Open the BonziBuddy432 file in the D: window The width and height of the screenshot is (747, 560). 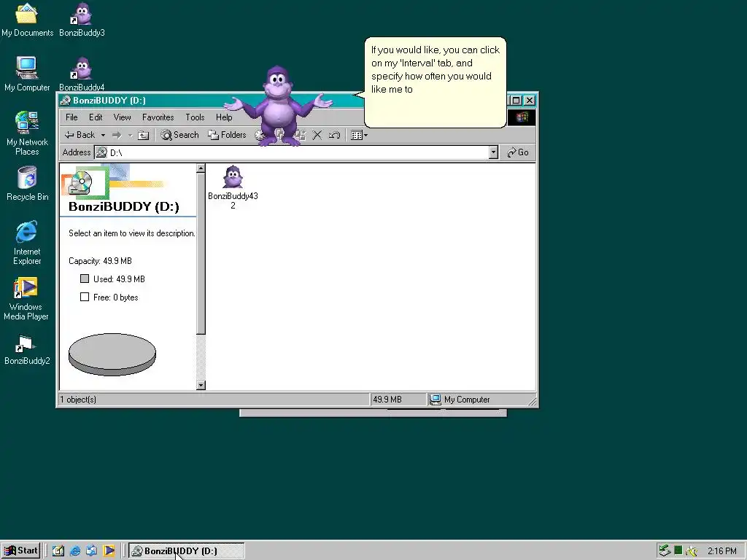[x=233, y=187]
